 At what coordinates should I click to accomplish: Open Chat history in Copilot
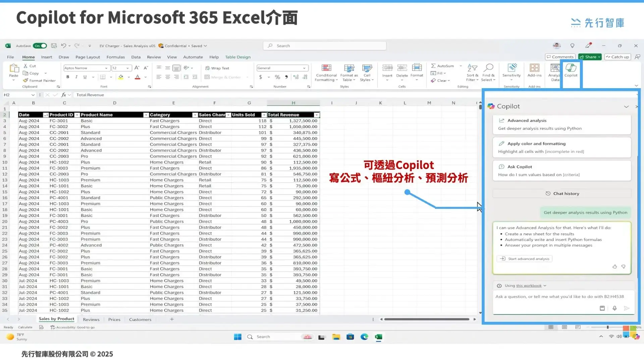pos(562,193)
